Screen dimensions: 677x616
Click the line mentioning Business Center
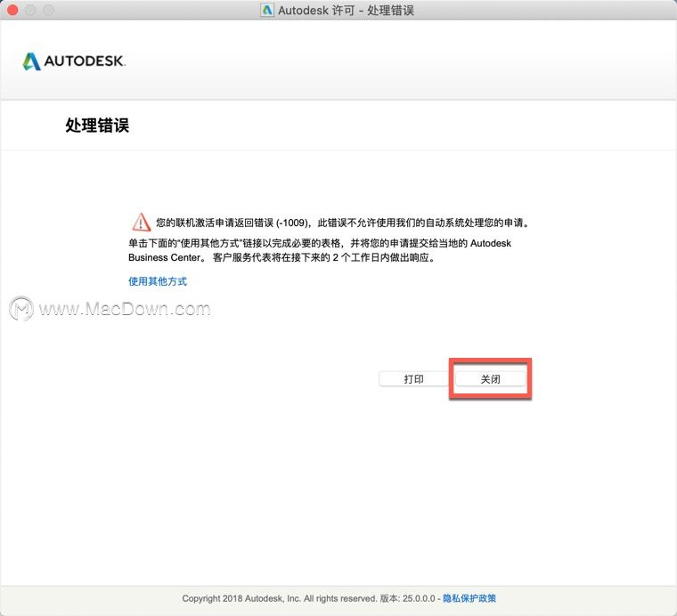coord(281,257)
